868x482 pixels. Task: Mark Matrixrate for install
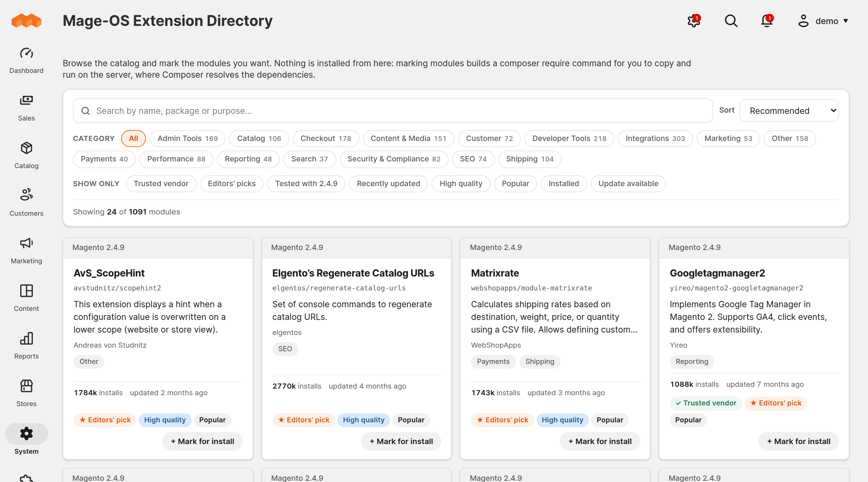(600, 441)
